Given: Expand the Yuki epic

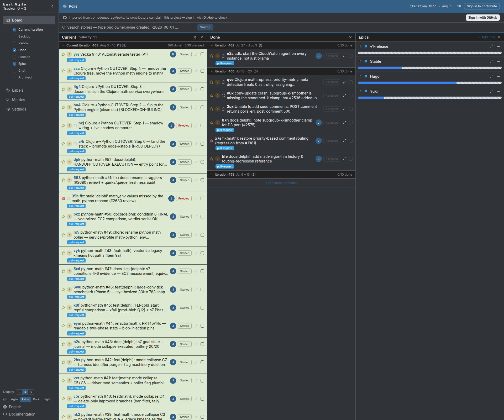Looking at the screenshot, I should (361, 91).
